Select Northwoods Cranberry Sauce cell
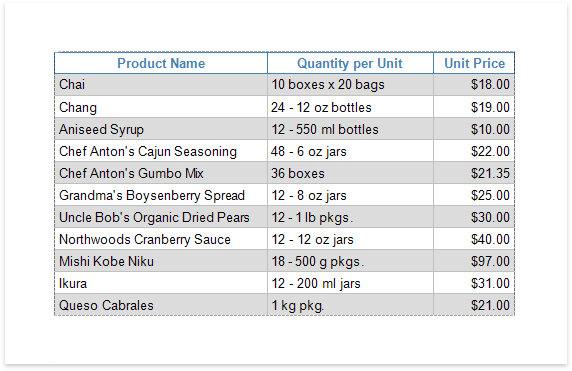 [x=161, y=239]
